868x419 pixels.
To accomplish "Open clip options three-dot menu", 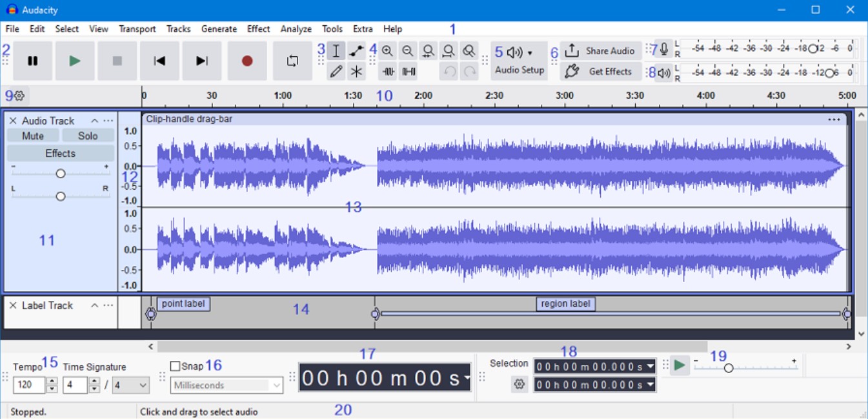I will click(834, 119).
